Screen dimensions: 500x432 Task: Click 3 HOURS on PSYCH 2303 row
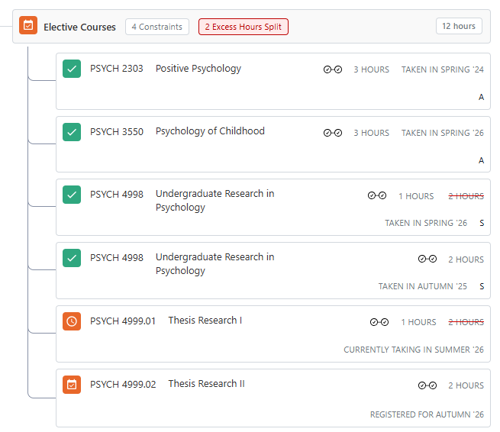[x=371, y=70]
